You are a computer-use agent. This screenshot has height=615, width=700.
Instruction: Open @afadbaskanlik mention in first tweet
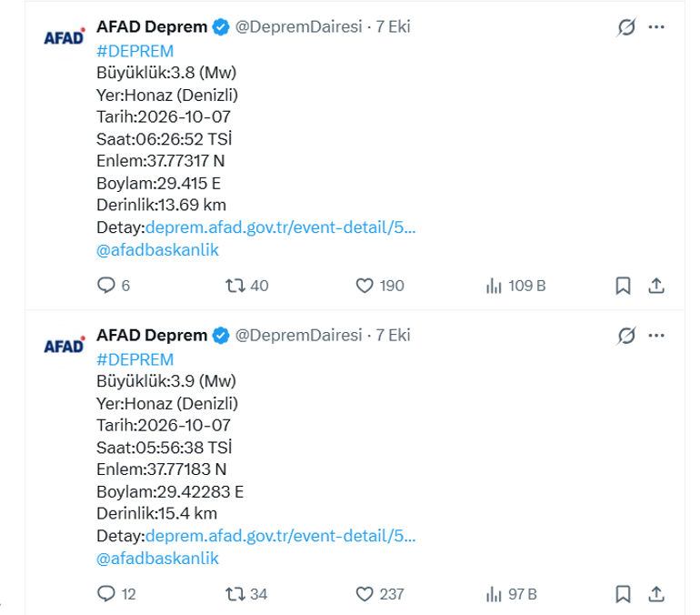point(157,249)
